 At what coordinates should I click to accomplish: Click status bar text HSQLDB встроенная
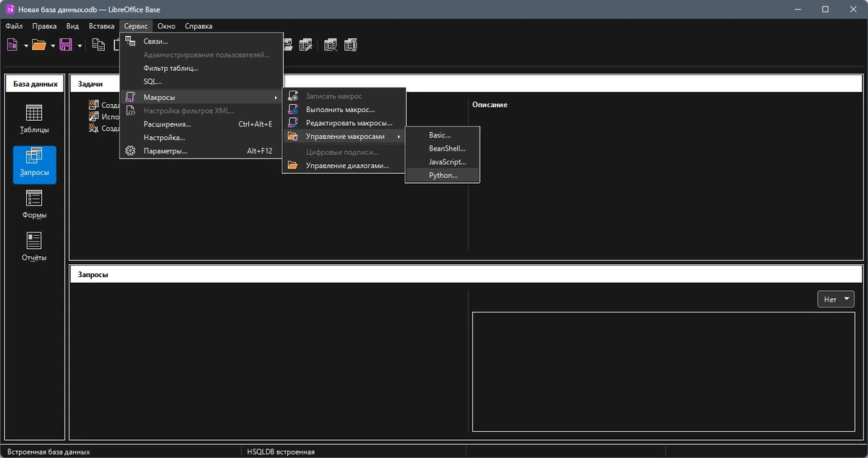coord(282,451)
